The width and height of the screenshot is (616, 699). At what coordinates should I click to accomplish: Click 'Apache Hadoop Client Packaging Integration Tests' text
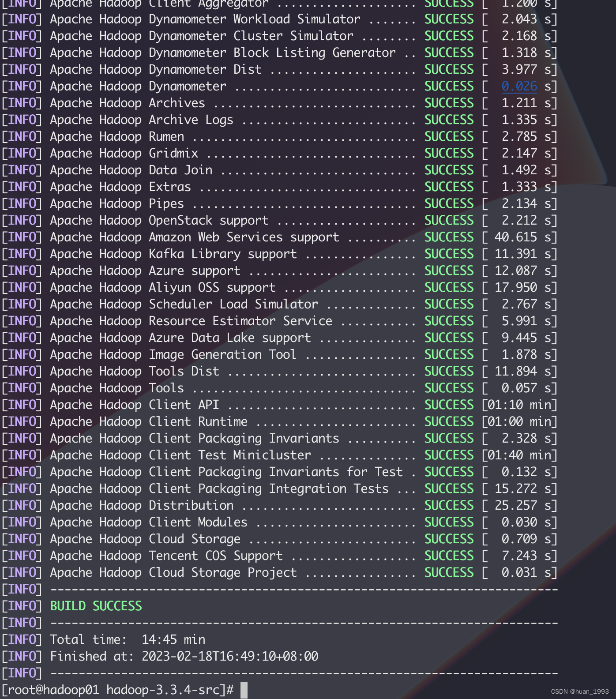(219, 489)
